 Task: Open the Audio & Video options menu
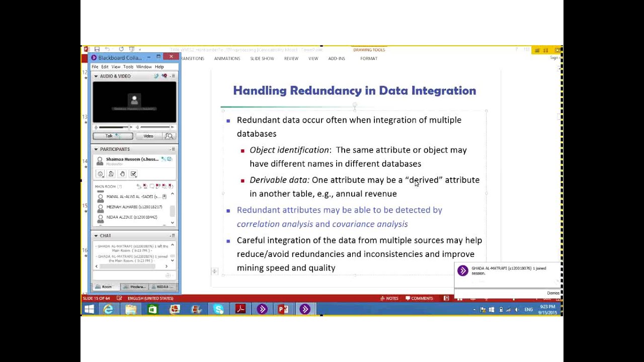pyautogui.click(x=173, y=76)
